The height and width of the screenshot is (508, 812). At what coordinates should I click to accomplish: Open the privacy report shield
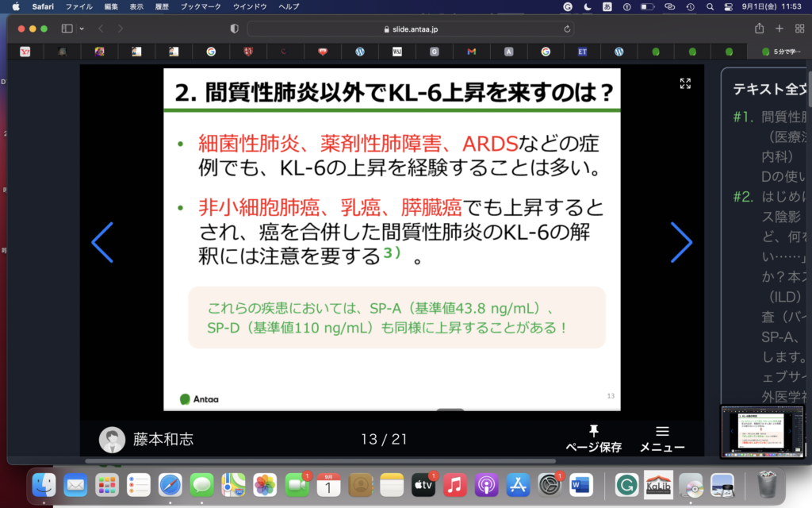[234, 29]
